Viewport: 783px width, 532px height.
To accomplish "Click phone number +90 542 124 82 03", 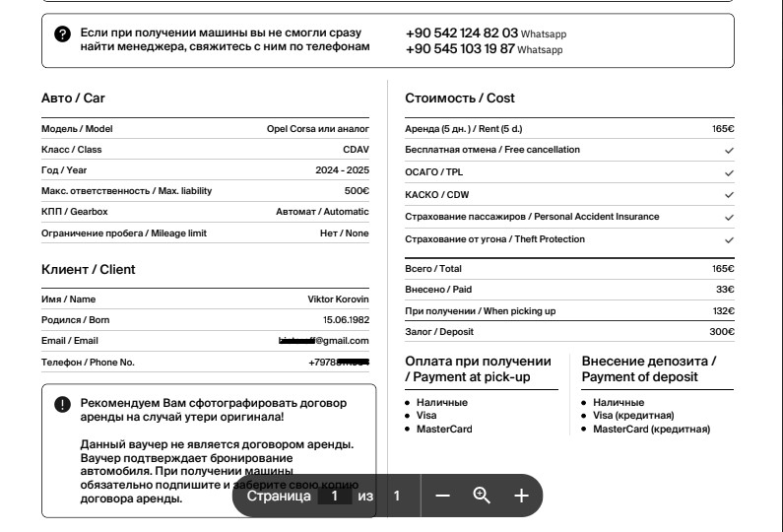I will pos(461,33).
